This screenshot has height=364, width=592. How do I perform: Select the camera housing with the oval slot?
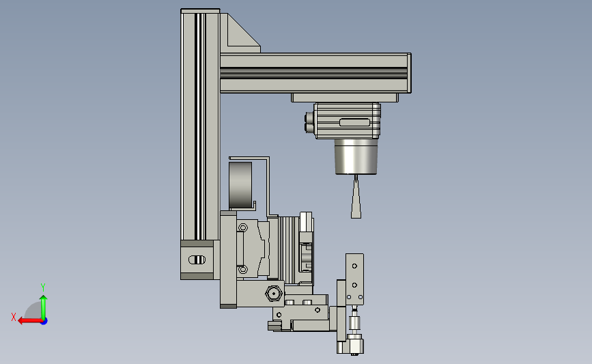coord(348,121)
